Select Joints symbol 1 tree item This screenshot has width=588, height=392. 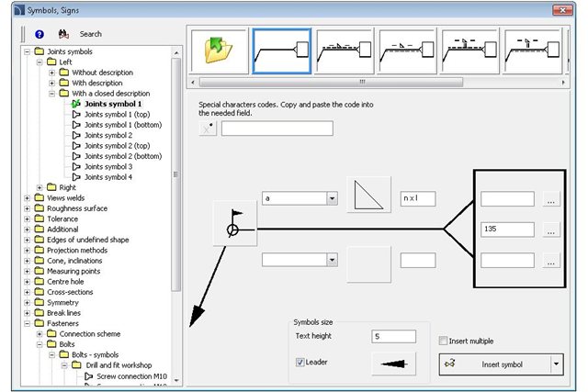[113, 104]
